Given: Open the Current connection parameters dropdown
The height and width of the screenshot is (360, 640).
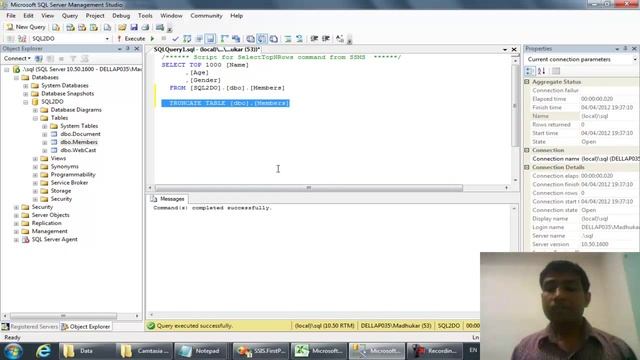Looking at the screenshot, I should [x=635, y=60].
